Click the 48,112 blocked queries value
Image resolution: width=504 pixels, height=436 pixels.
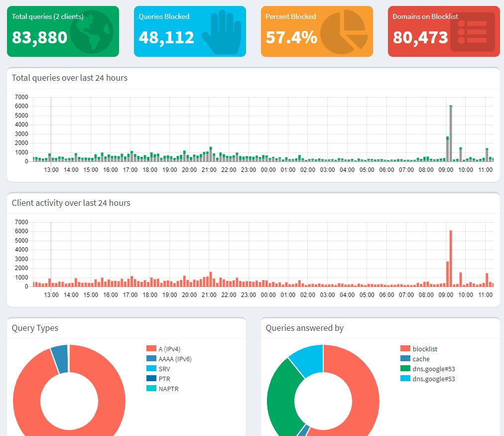(166, 37)
